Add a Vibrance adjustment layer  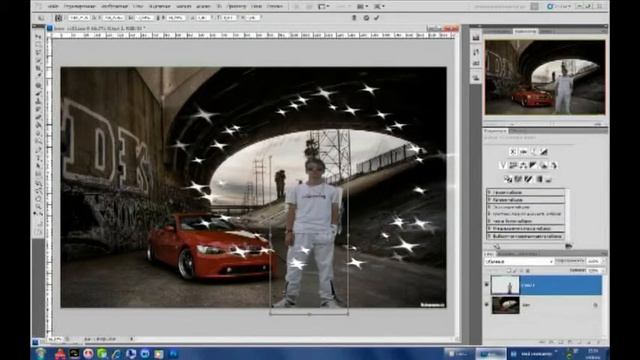point(503,165)
